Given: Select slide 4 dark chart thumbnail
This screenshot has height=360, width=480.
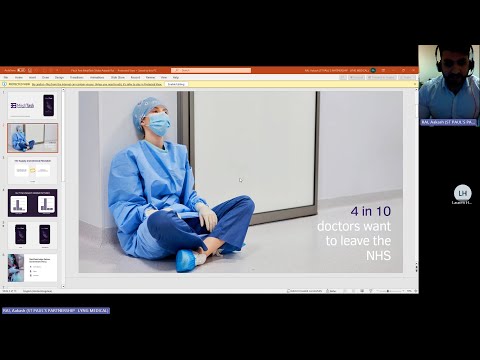Looking at the screenshot, I should (x=32, y=203).
